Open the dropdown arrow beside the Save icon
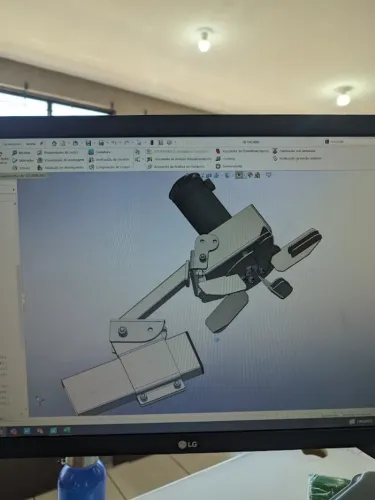375x500 pixels. click(x=95, y=144)
